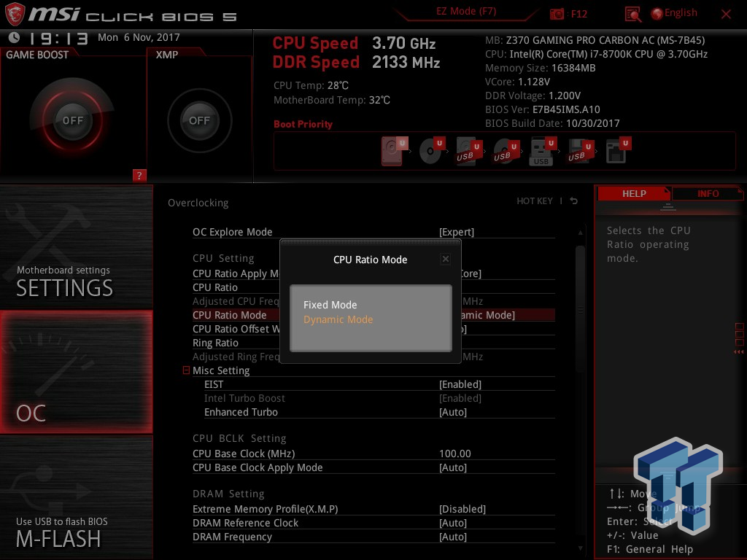Image resolution: width=747 pixels, height=560 pixels.
Task: Select the CPU Ratio row
Action: click(x=373, y=287)
